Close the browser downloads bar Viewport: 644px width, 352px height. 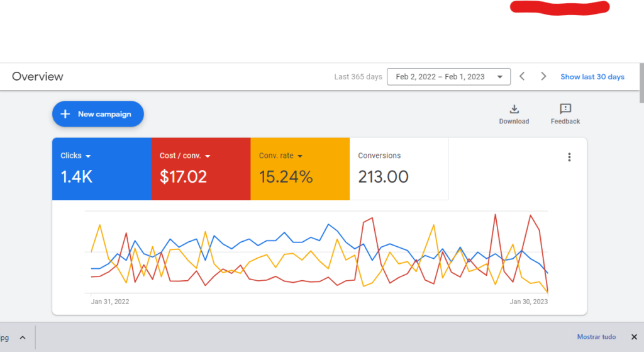[633, 337]
